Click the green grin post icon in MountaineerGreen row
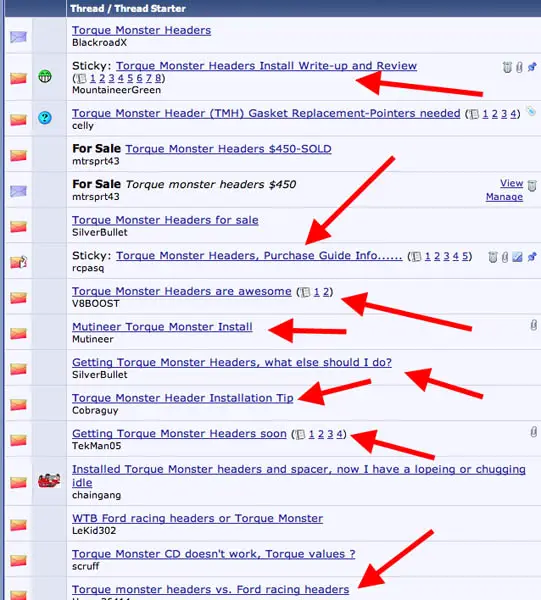This screenshot has width=541, height=600. [45, 76]
